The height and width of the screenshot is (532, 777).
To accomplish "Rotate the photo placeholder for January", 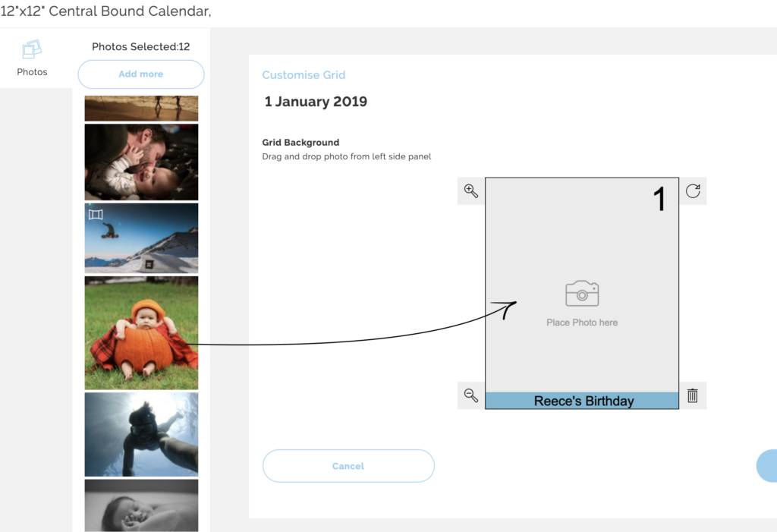I will pos(692,191).
